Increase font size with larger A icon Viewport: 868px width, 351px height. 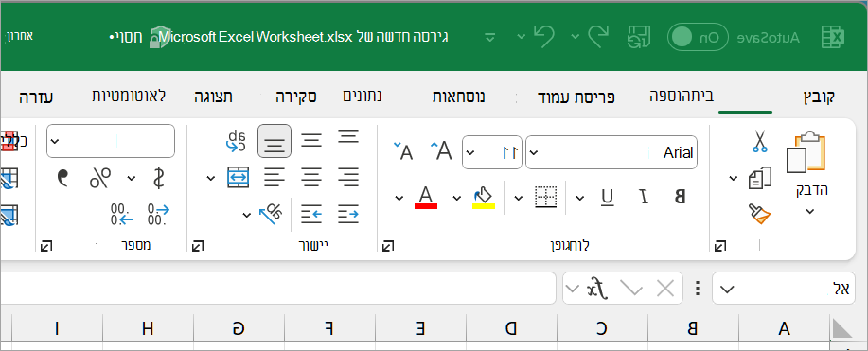pos(441,150)
